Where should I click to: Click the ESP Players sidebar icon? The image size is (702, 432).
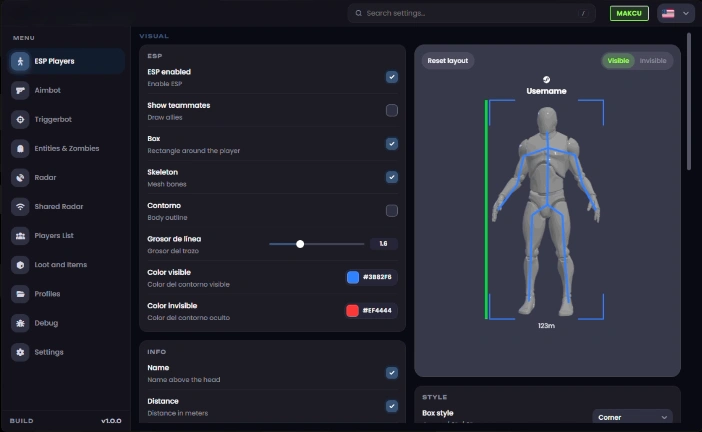[20, 61]
